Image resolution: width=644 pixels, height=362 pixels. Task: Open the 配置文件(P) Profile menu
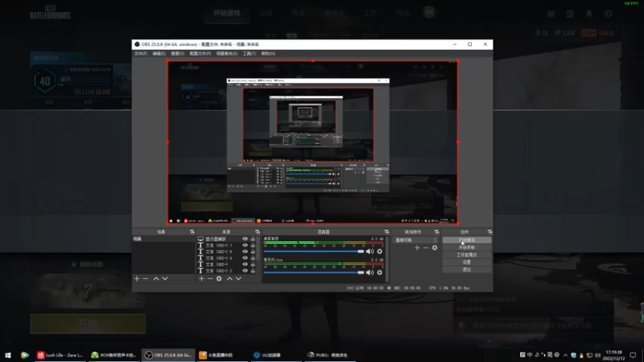tap(200, 53)
